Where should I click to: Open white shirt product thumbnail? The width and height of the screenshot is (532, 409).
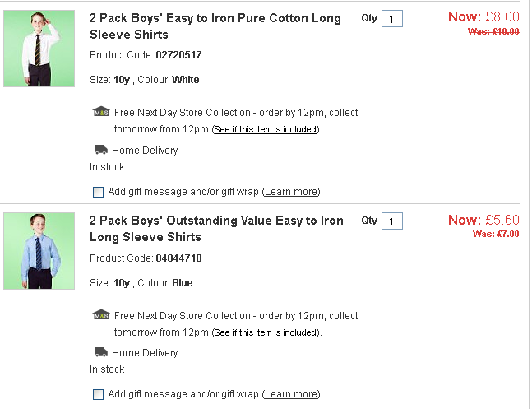click(x=39, y=49)
